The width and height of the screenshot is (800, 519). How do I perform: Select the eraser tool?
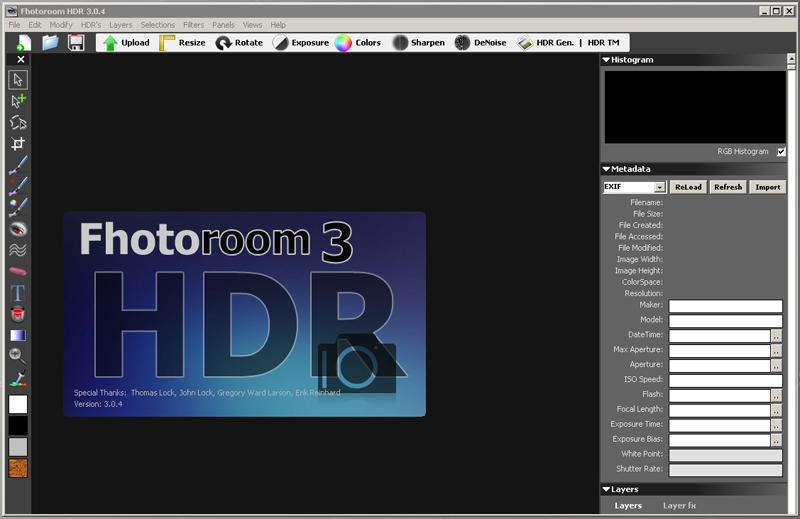pyautogui.click(x=18, y=271)
